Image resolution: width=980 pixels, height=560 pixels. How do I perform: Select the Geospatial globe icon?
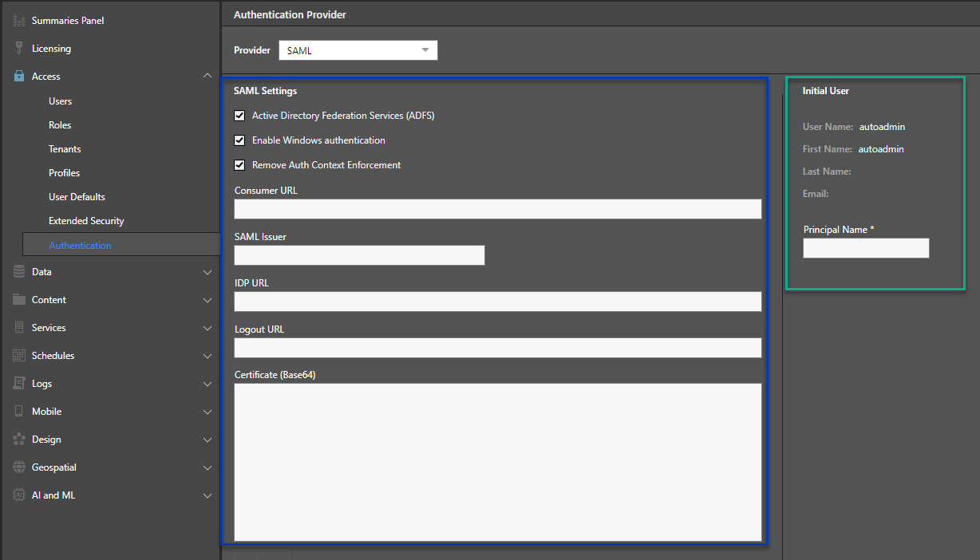click(18, 467)
